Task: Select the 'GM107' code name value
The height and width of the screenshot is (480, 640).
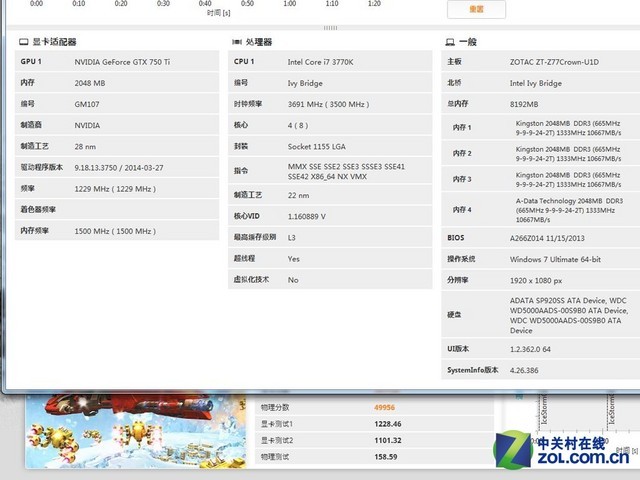Action: pyautogui.click(x=87, y=104)
